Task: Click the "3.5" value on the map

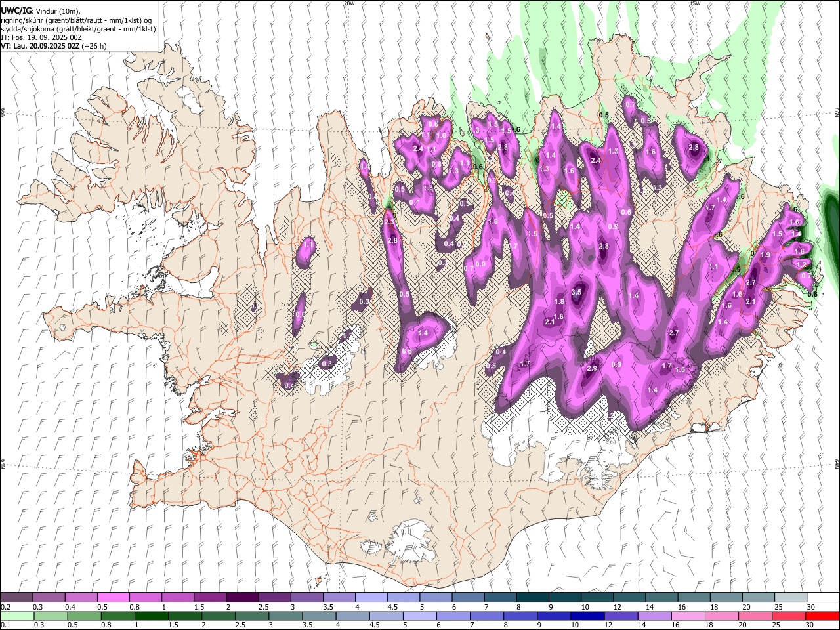Action: point(576,293)
